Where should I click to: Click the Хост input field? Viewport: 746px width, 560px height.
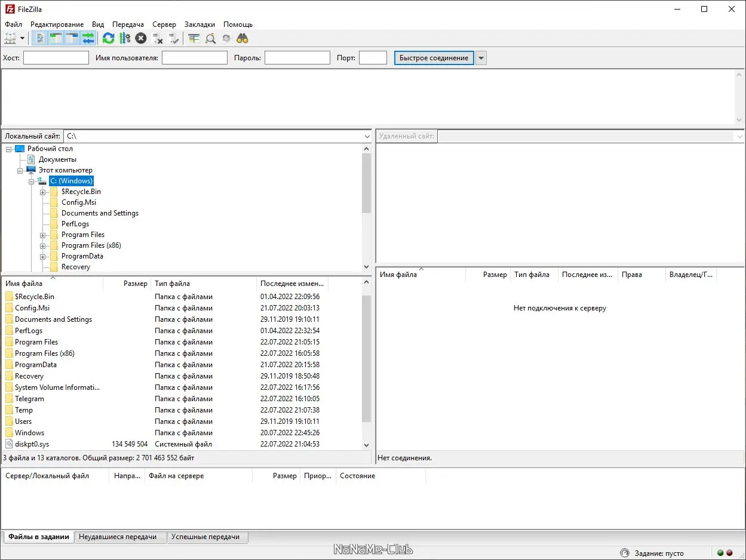(56, 58)
